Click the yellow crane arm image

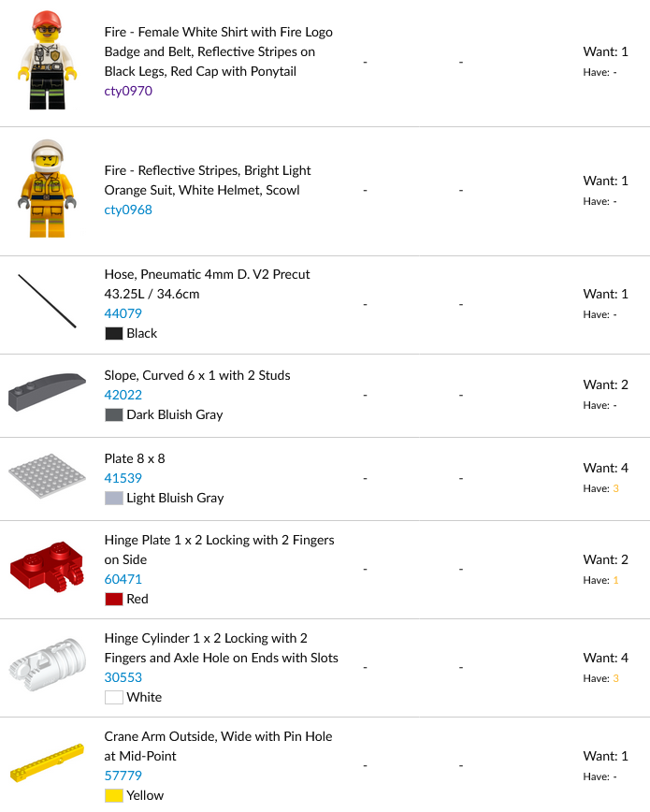point(47,763)
